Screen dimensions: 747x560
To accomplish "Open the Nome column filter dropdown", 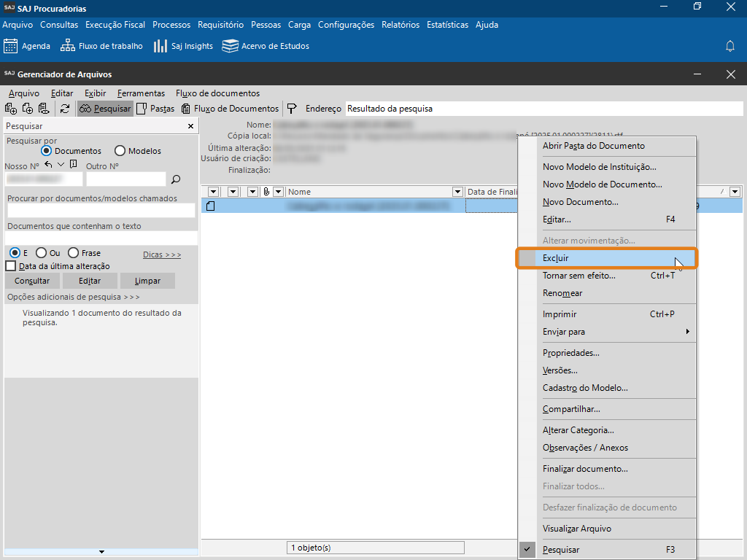I will tap(457, 192).
